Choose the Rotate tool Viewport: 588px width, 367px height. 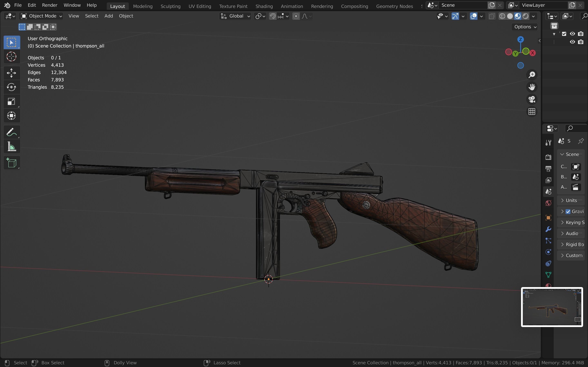(x=11, y=87)
